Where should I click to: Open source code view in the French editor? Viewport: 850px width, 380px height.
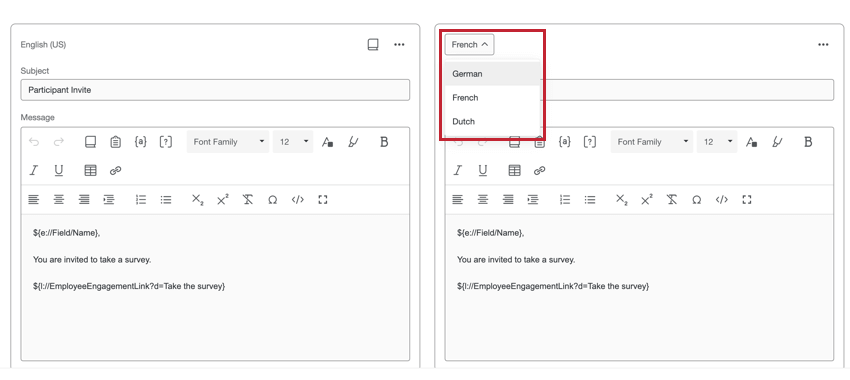[722, 200]
